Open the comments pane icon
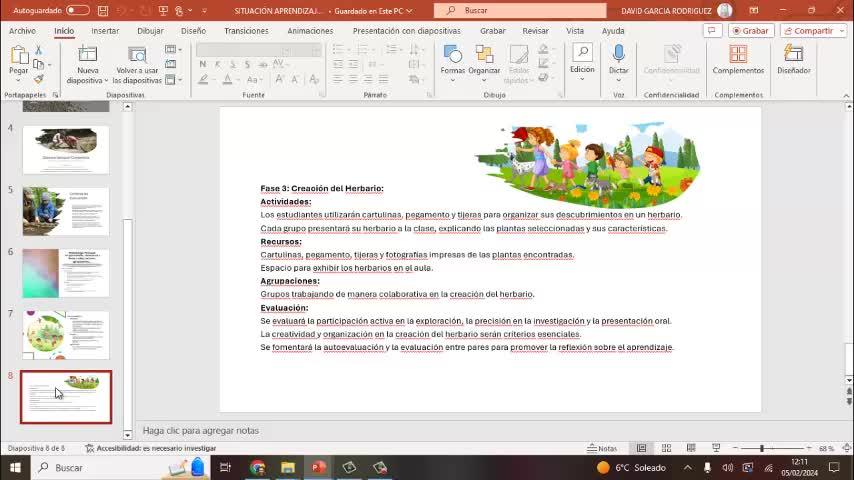This screenshot has width=854, height=480. coord(712,31)
